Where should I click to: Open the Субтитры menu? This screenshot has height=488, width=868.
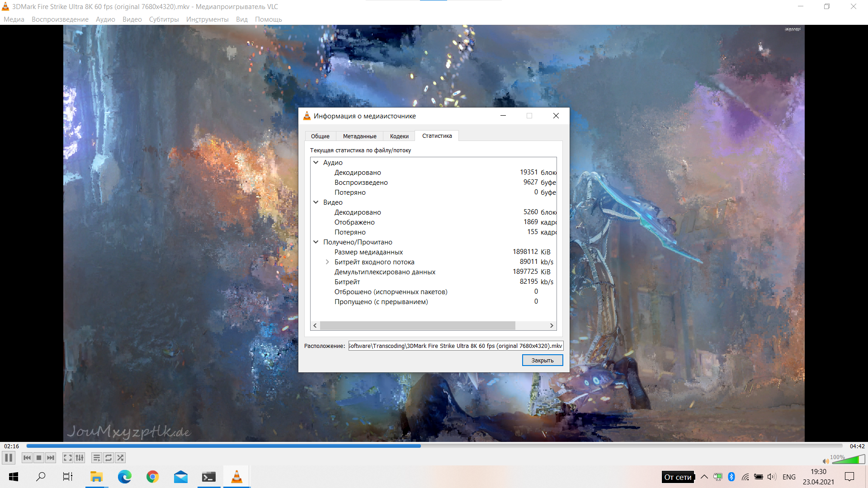[x=164, y=19]
